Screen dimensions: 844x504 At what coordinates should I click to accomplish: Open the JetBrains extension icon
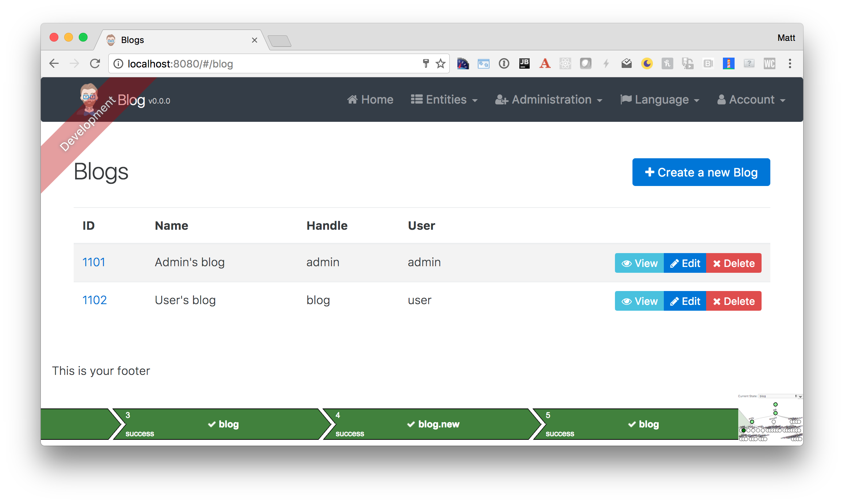pos(524,64)
